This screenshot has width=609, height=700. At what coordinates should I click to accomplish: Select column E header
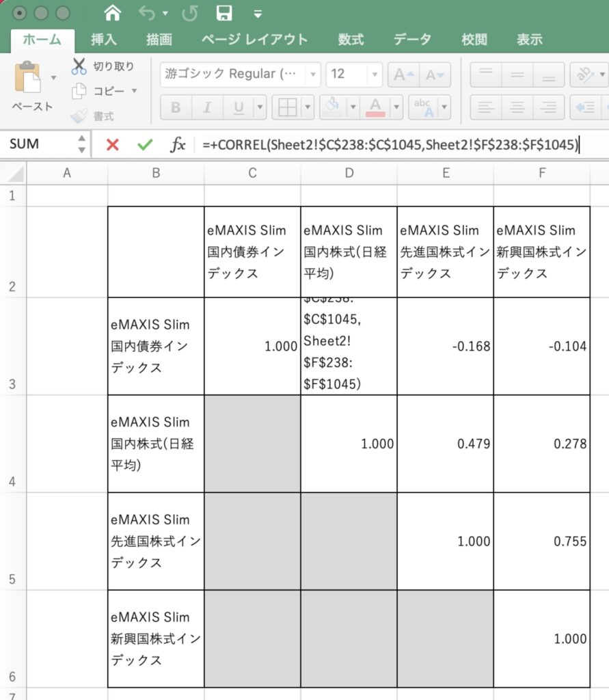point(446,173)
